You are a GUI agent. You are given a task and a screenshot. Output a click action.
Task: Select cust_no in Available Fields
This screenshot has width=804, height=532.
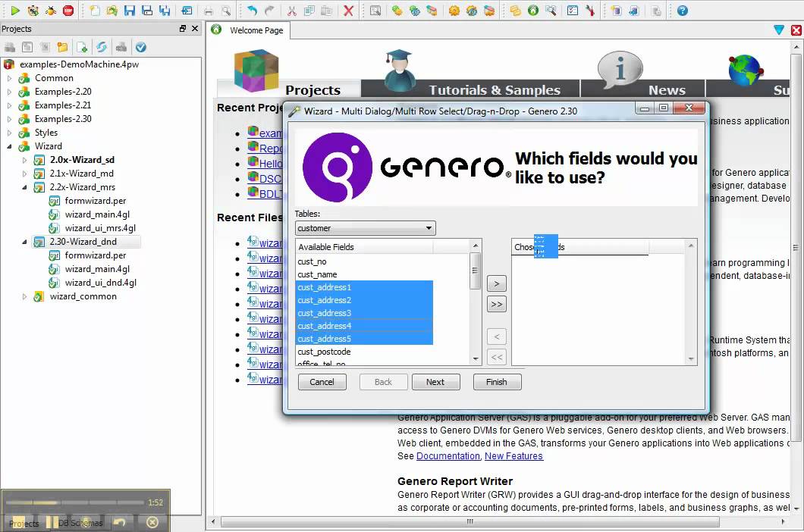(x=364, y=261)
